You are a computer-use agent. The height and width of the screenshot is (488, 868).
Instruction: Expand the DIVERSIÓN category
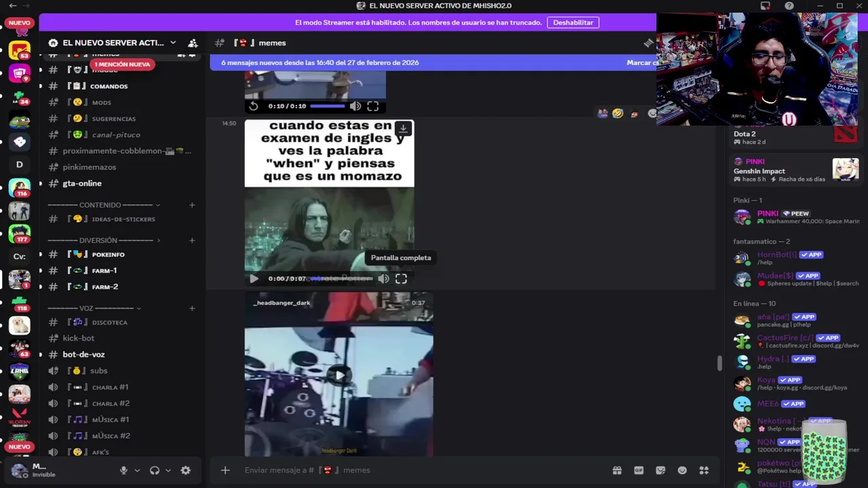[x=104, y=240]
